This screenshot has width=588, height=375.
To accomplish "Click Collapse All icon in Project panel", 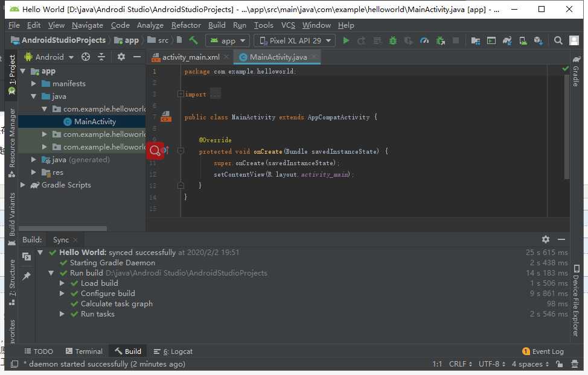I will pyautogui.click(x=101, y=57).
